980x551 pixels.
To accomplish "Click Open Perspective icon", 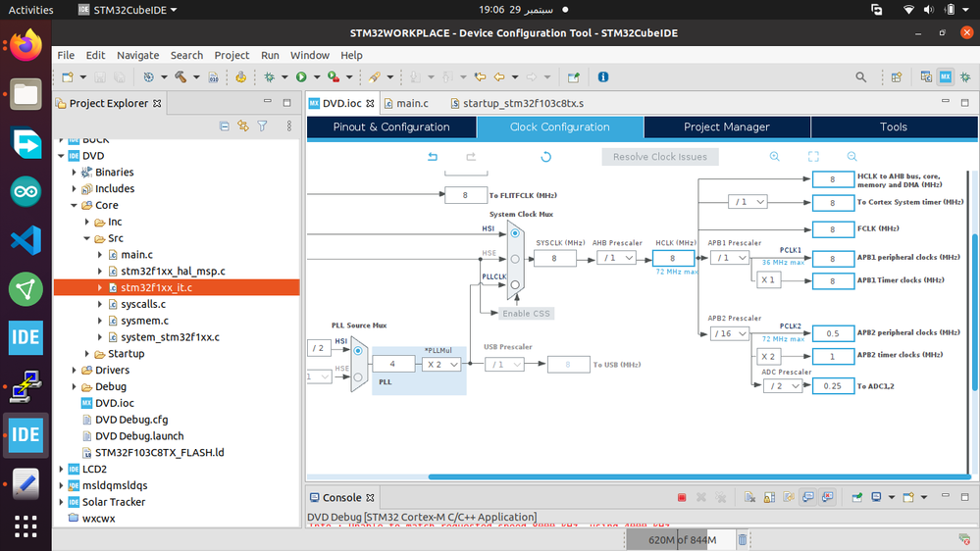I will coord(897,76).
